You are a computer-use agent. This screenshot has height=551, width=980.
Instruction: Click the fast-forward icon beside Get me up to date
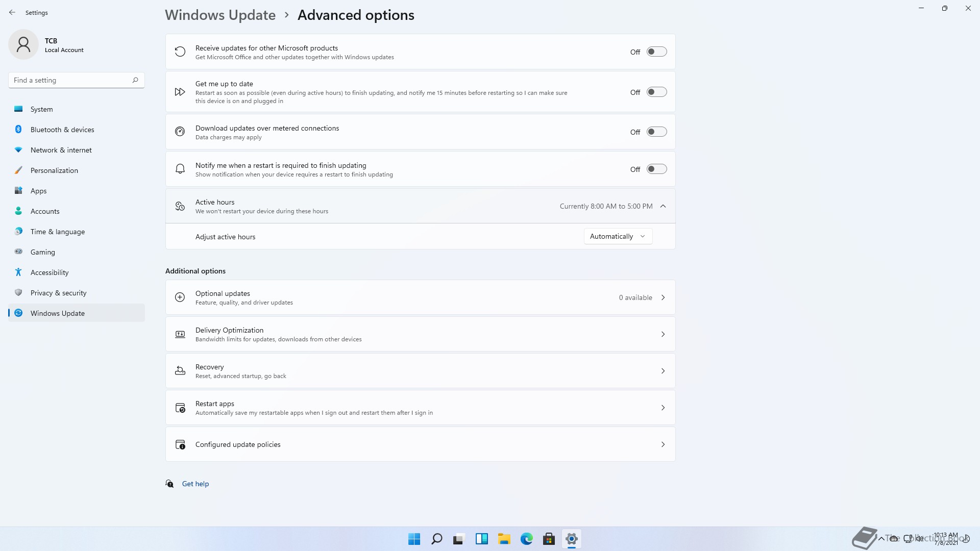point(180,92)
